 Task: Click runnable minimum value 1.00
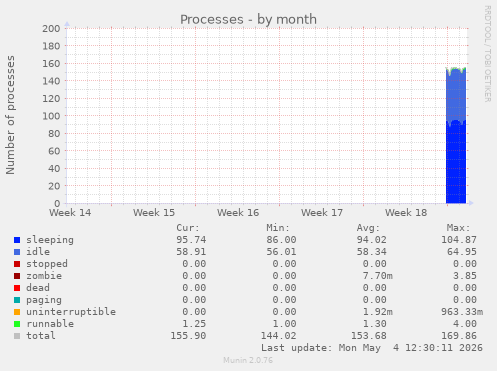[284, 324]
